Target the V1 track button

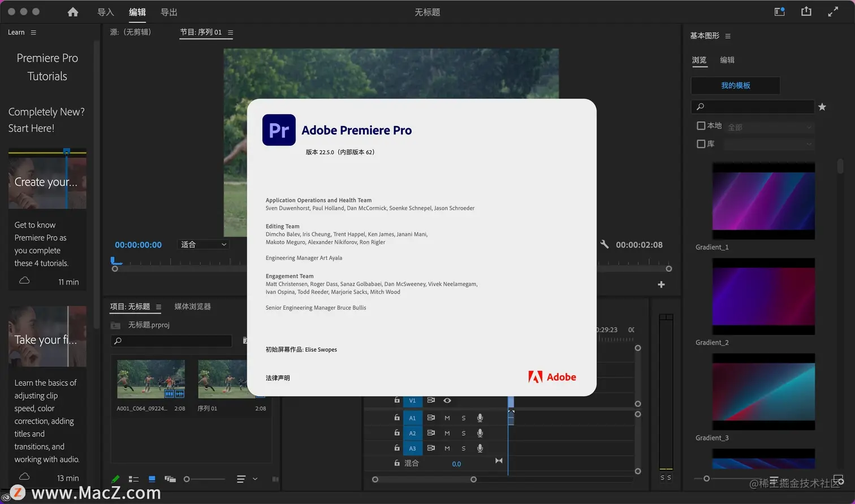tap(412, 401)
